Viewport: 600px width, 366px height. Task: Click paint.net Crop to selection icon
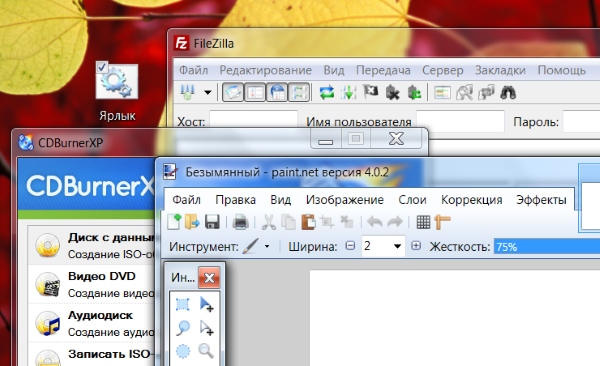point(328,222)
